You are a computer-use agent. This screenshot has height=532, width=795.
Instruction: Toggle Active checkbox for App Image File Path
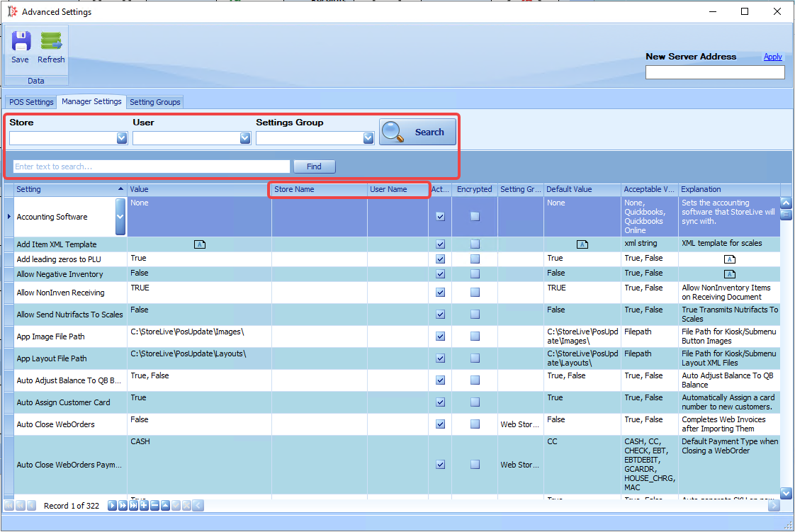(x=441, y=336)
